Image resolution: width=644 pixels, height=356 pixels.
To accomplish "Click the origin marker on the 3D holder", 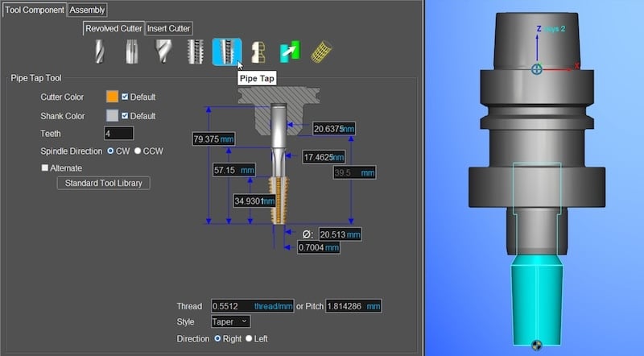I will tap(537, 69).
